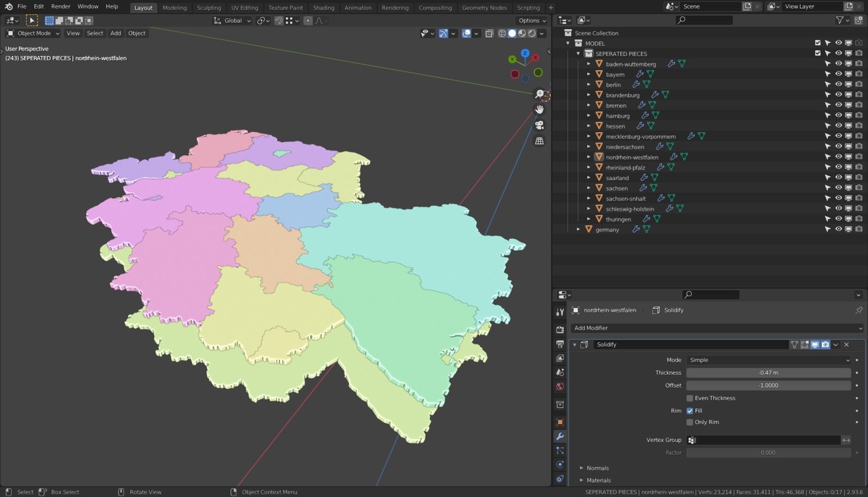Toggle viewport overlays display
Viewport: 868px width, 497px height.
tap(466, 33)
